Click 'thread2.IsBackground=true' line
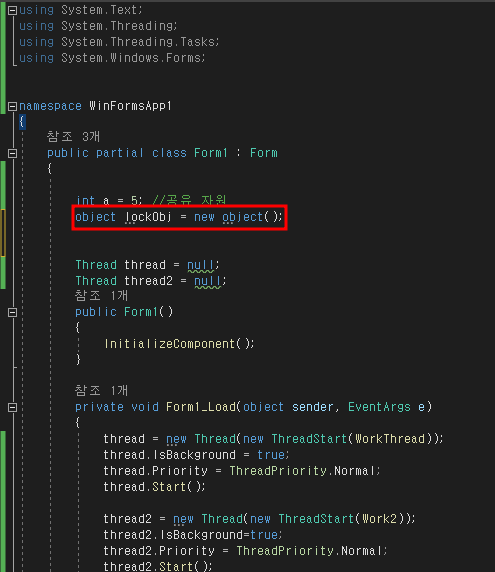495x572 pixels. click(193, 535)
